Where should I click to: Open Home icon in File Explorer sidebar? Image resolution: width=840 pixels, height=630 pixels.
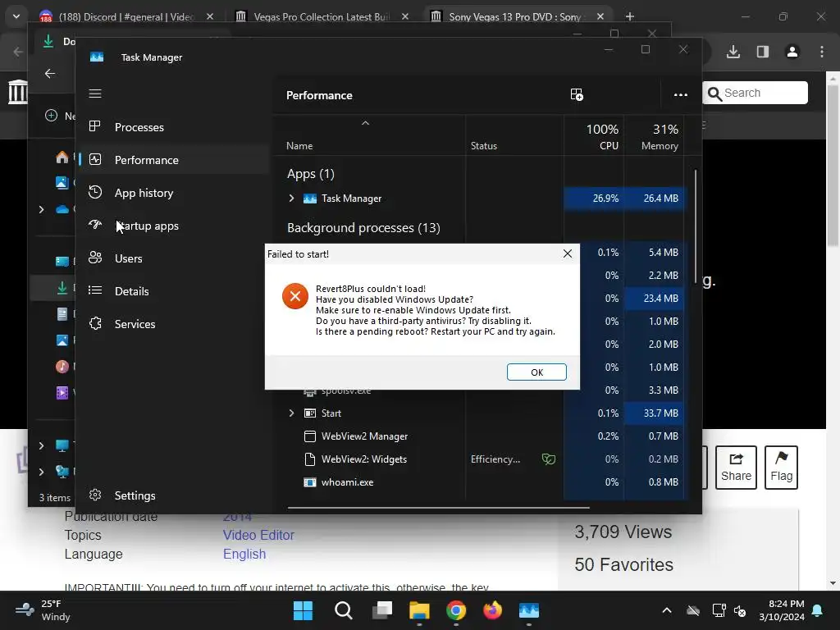(62, 157)
